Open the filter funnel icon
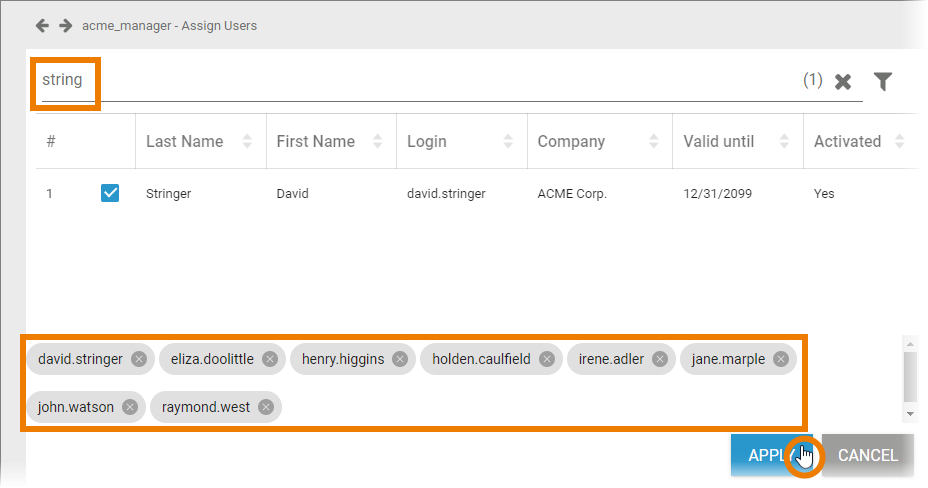Viewport: 928px width, 488px height. tap(882, 82)
